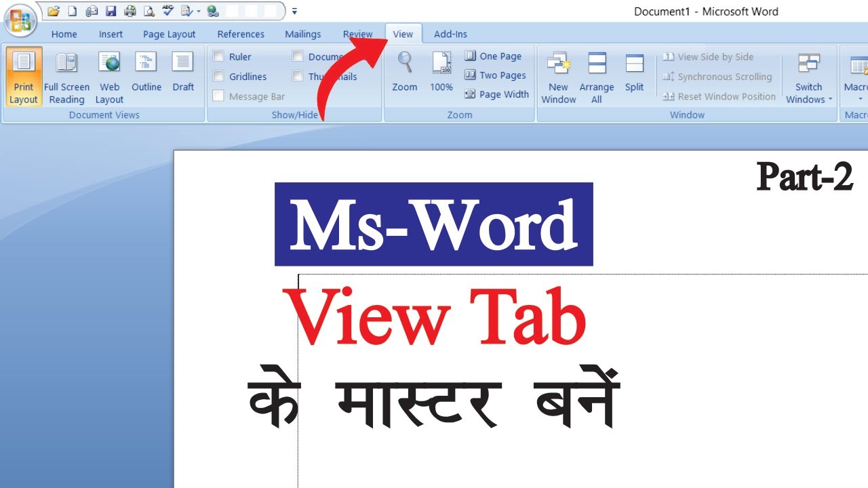Image resolution: width=868 pixels, height=488 pixels.
Task: Open the Review ribbon tab
Action: 357,34
